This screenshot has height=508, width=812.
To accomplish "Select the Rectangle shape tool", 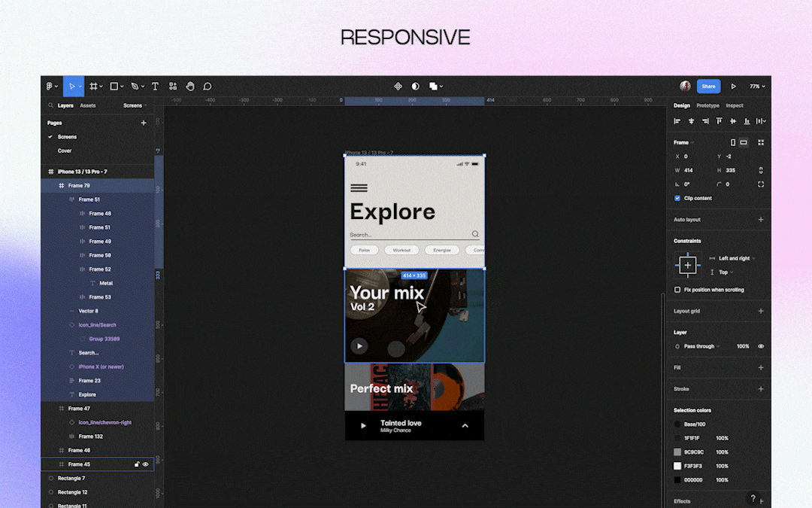I will pyautogui.click(x=114, y=87).
